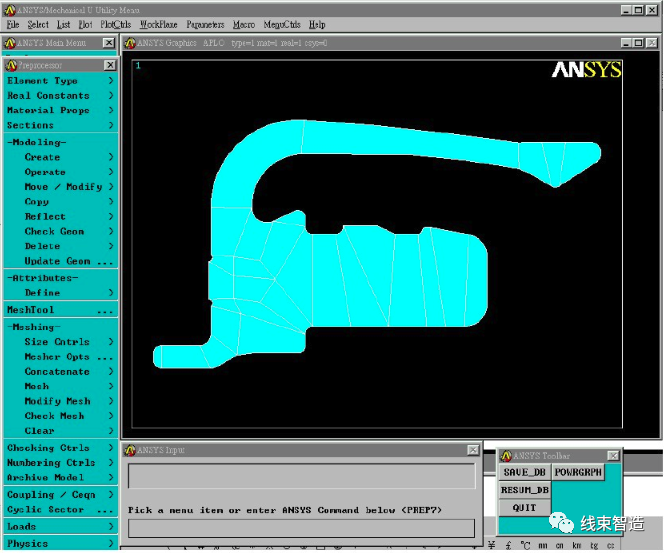
Task: Close the ANSYS Main Menu panel
Action: tap(109, 43)
